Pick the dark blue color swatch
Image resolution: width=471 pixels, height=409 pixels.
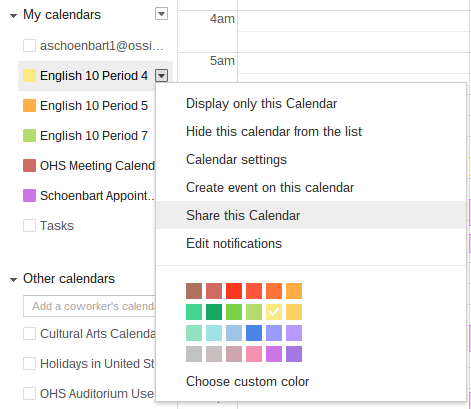[x=254, y=333]
